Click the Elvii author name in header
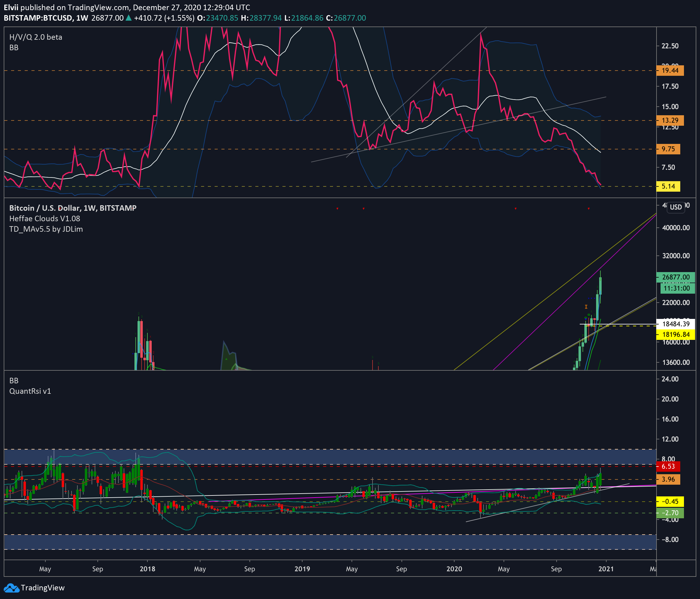This screenshot has height=599, width=700. [11, 7]
